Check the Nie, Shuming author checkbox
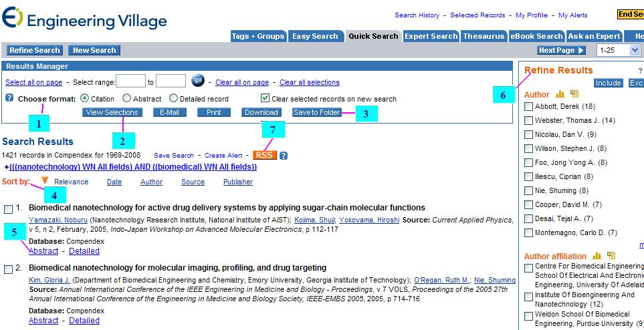The width and height of the screenshot is (644, 330). tap(528, 191)
